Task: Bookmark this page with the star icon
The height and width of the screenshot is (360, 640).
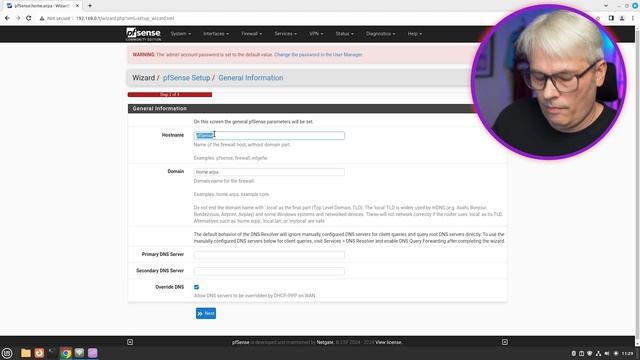Action: [598, 18]
